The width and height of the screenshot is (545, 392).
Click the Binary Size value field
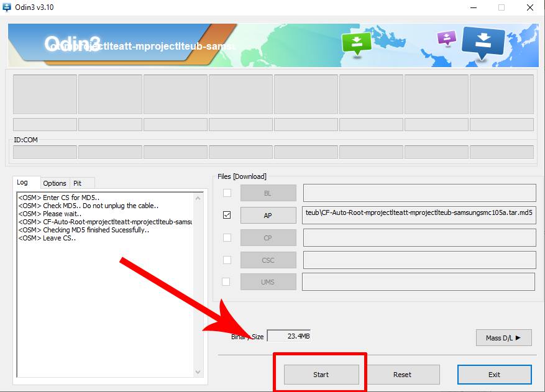tap(288, 336)
